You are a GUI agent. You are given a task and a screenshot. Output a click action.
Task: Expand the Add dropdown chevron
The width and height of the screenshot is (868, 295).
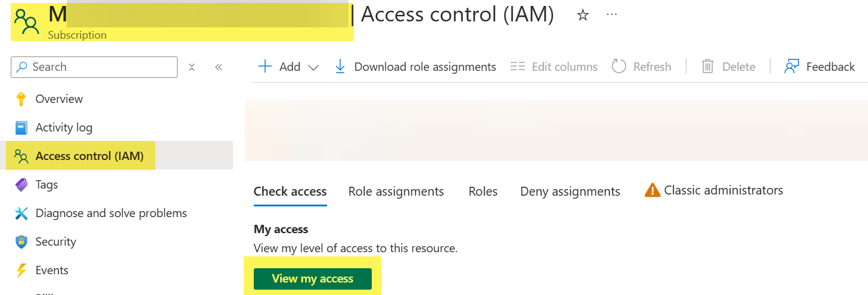[313, 68]
